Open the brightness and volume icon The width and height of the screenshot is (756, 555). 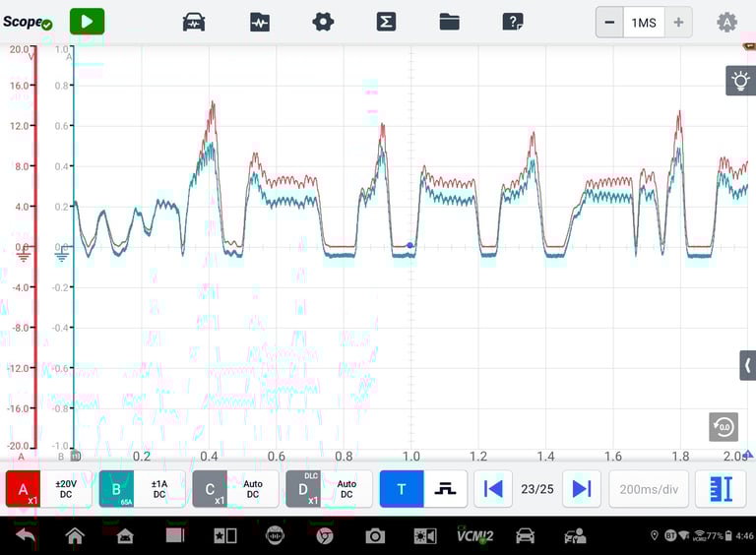[x=425, y=535]
